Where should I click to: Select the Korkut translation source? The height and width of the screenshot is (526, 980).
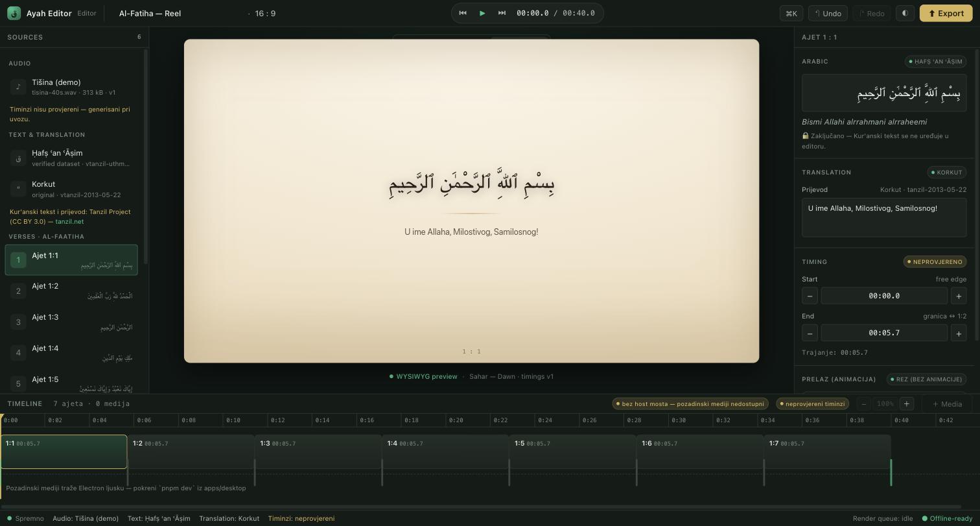coord(71,189)
